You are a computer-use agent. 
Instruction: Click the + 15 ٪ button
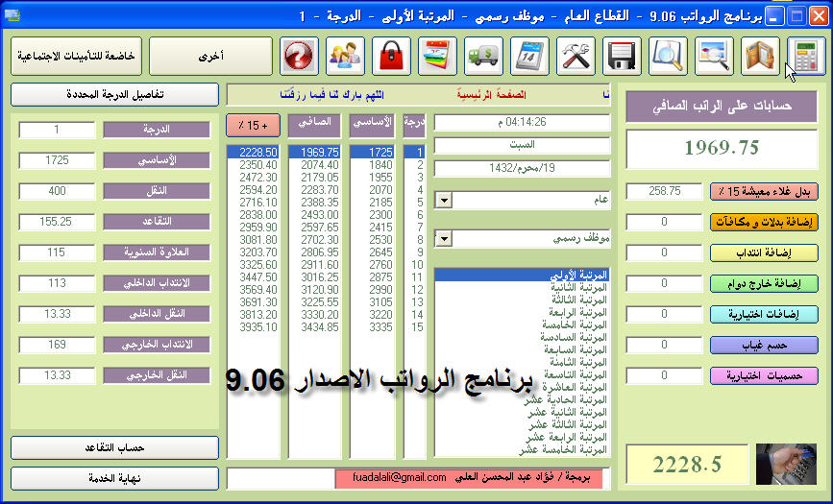tap(254, 126)
